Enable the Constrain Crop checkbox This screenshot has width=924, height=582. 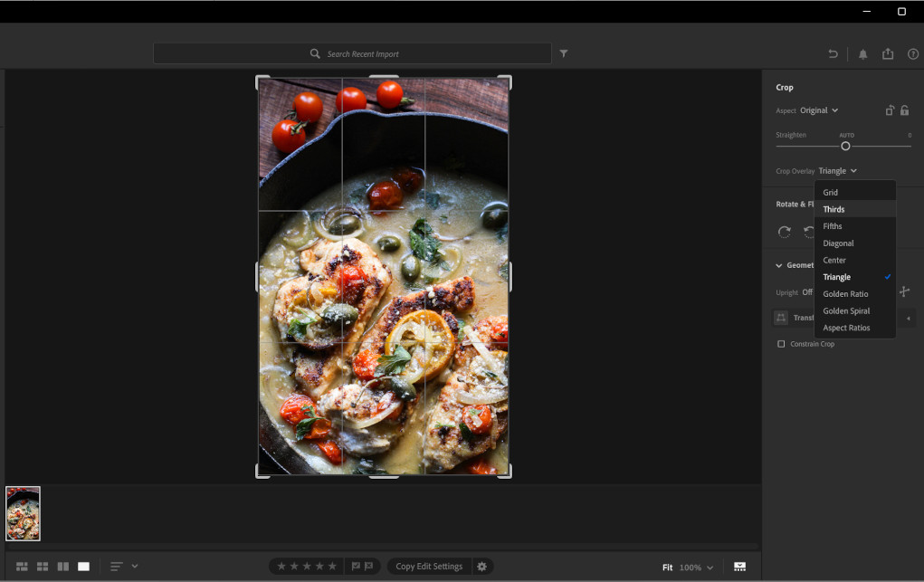(782, 344)
